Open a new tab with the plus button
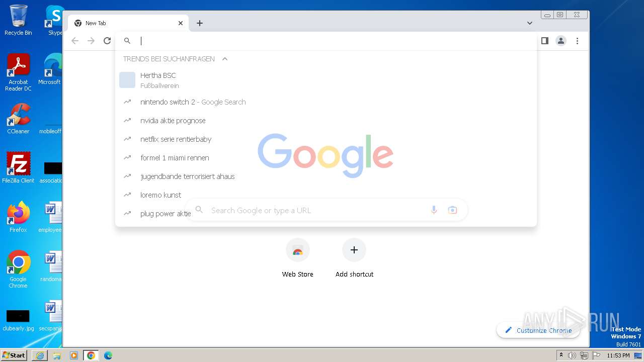The height and width of the screenshot is (362, 644). coord(200,23)
